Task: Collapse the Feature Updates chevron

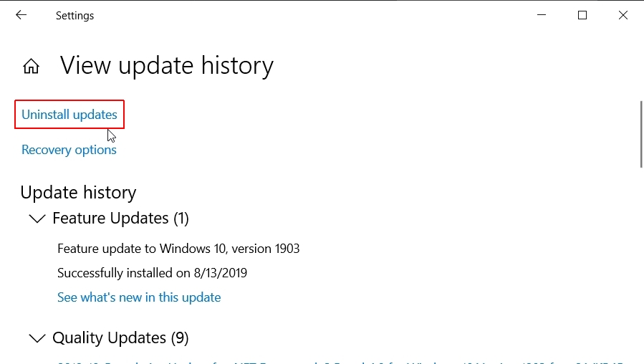Action: click(x=37, y=219)
